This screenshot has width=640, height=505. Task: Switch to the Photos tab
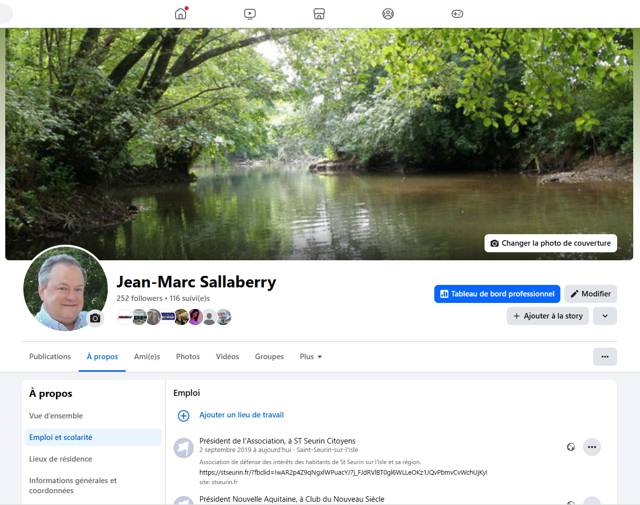click(188, 357)
